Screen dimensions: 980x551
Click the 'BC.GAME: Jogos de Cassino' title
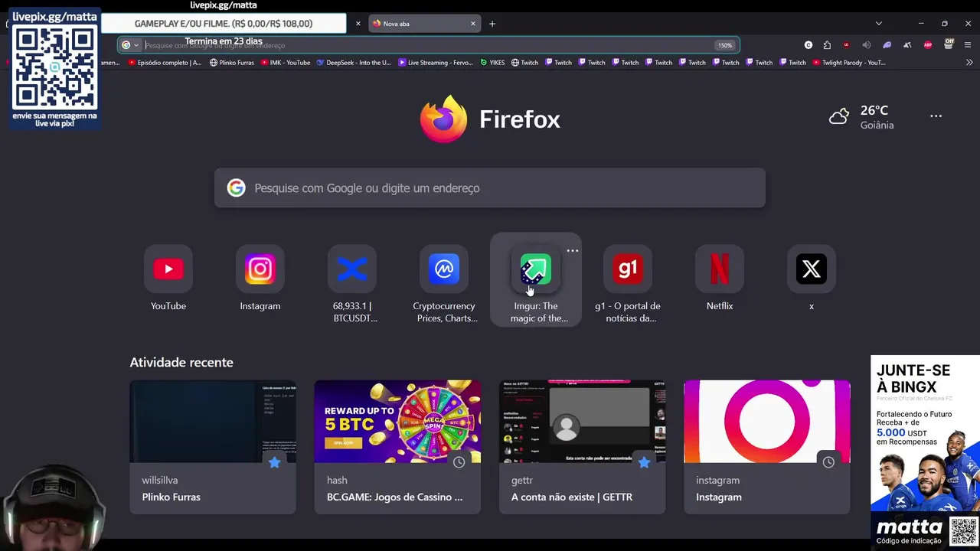(x=395, y=497)
